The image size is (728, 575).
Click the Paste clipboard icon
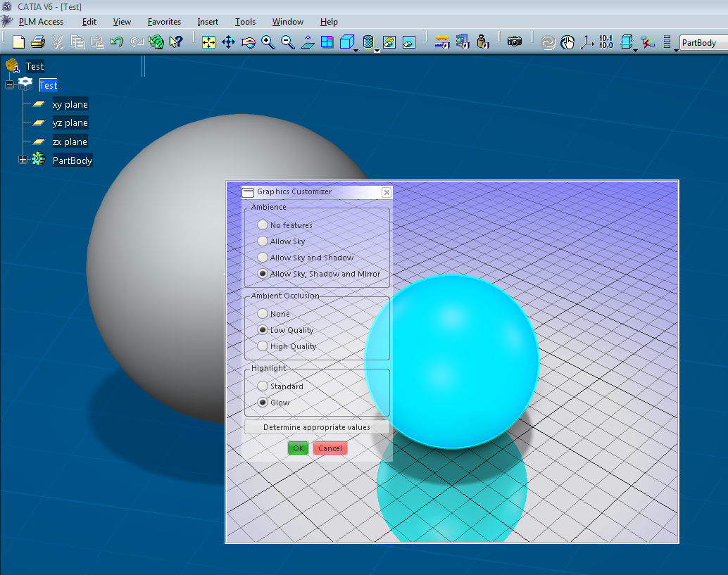[x=97, y=42]
